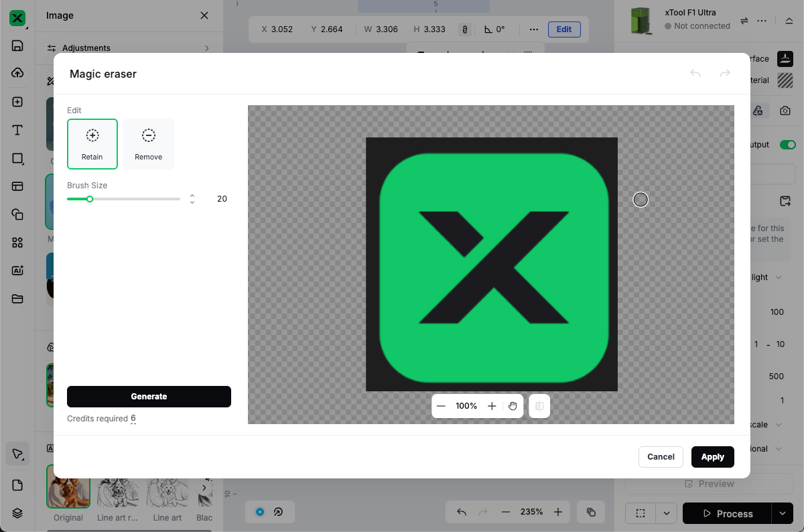Screen dimensions: 804x532
Task: Select the Original image thumbnail
Action: click(68, 487)
